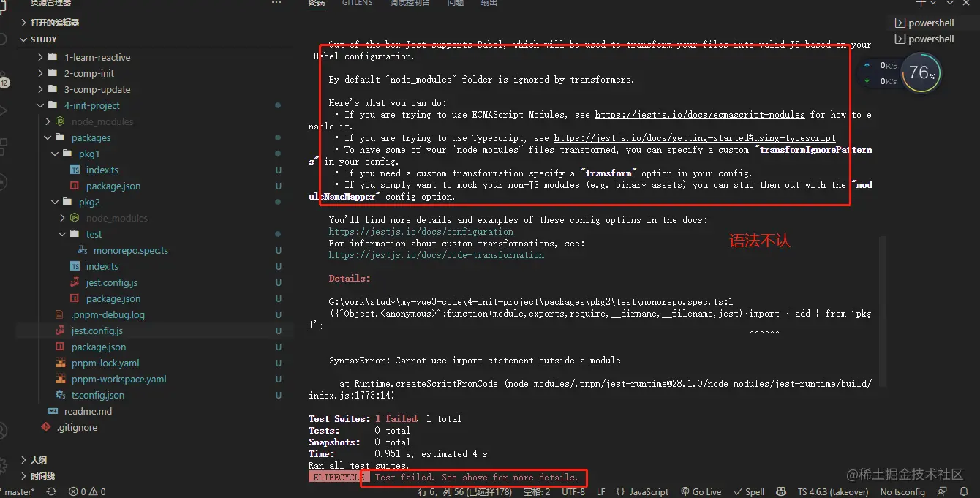Viewport: 980px width, 498px height.
Task: Click the log file icon beside .pnpm-debug.log
Action: 60,314
